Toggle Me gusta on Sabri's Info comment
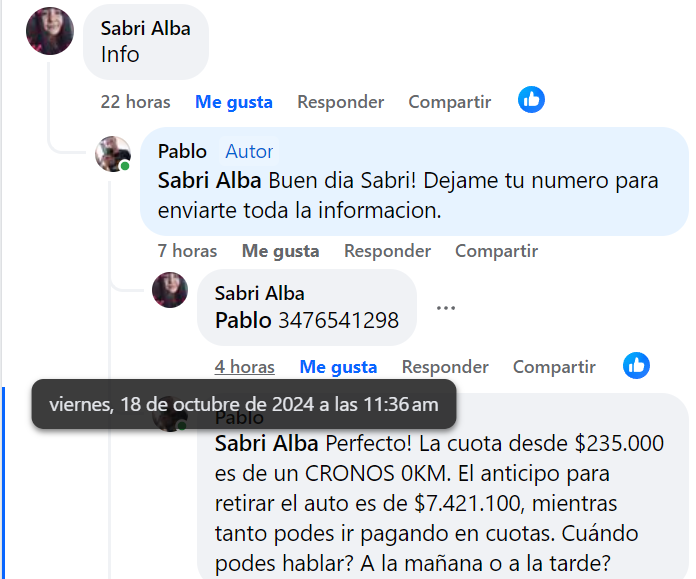 tap(233, 102)
